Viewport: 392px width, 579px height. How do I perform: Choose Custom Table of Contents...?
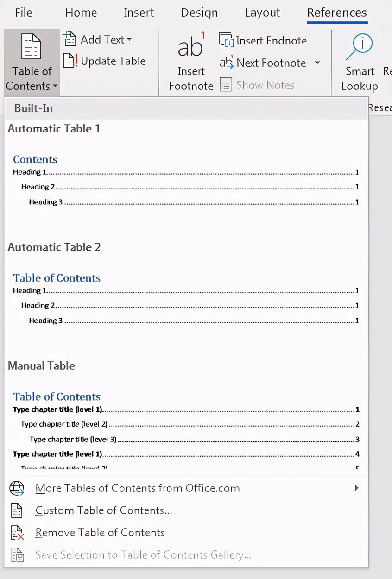[104, 510]
